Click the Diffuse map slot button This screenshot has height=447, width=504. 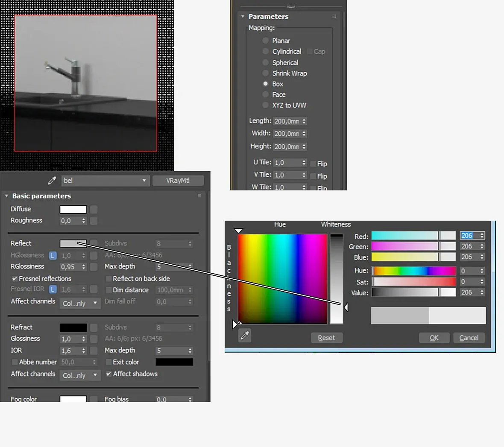coord(94,209)
